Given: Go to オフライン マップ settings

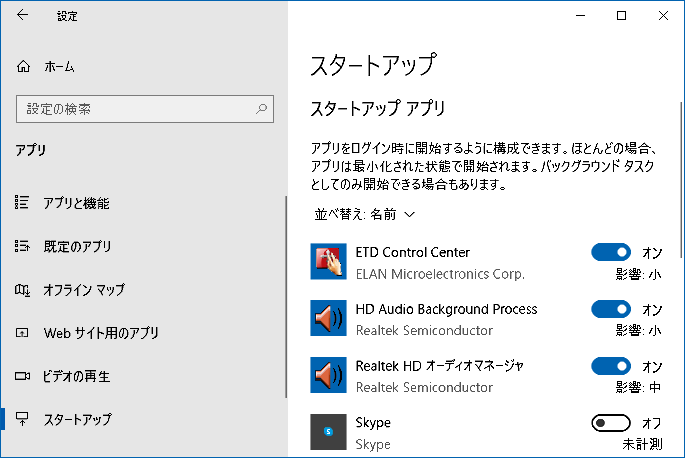Looking at the screenshot, I should click(x=84, y=290).
